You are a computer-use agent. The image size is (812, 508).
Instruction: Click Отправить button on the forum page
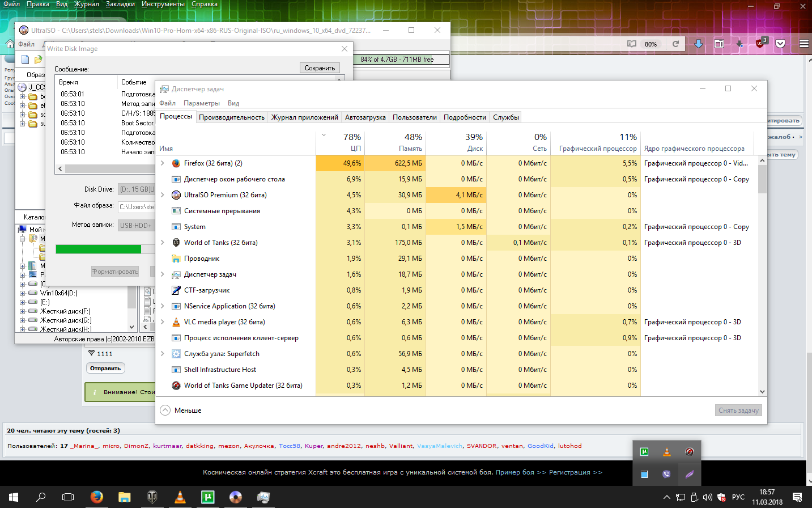(x=105, y=369)
